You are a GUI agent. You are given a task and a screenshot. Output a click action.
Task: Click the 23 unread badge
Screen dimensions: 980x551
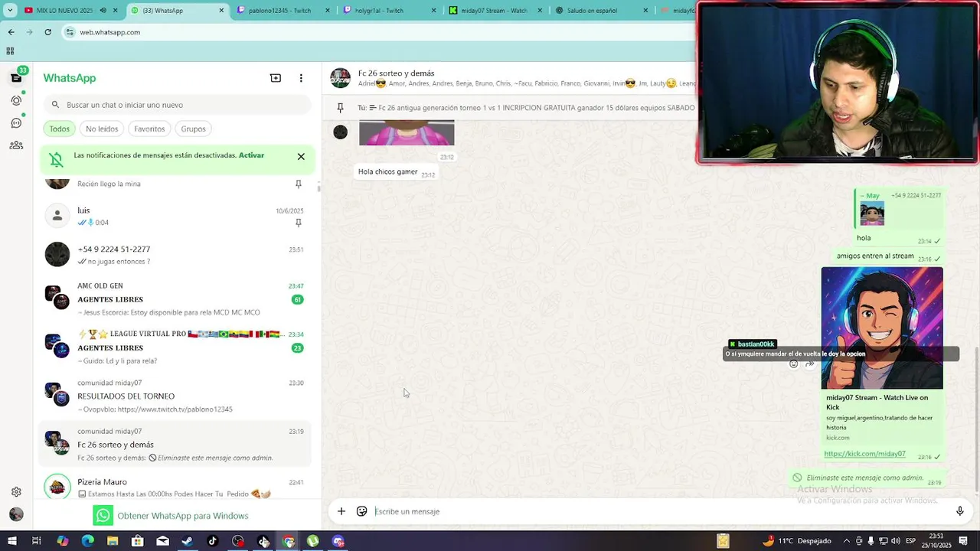click(x=297, y=347)
